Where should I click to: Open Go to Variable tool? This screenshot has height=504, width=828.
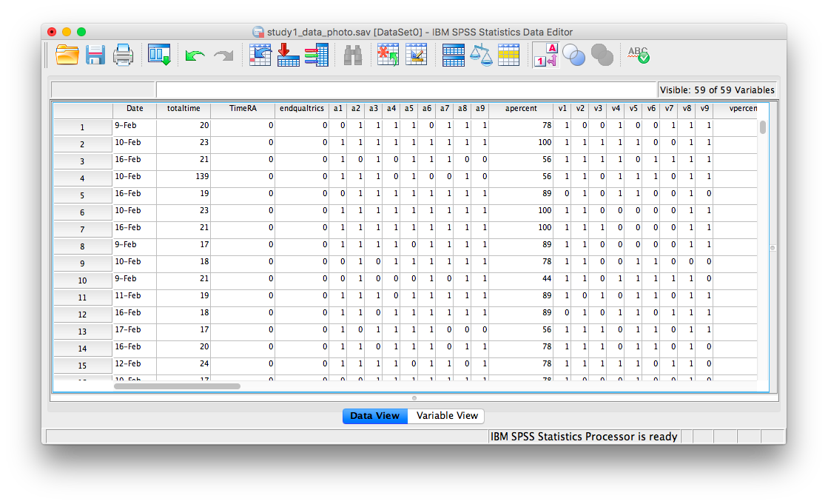289,55
